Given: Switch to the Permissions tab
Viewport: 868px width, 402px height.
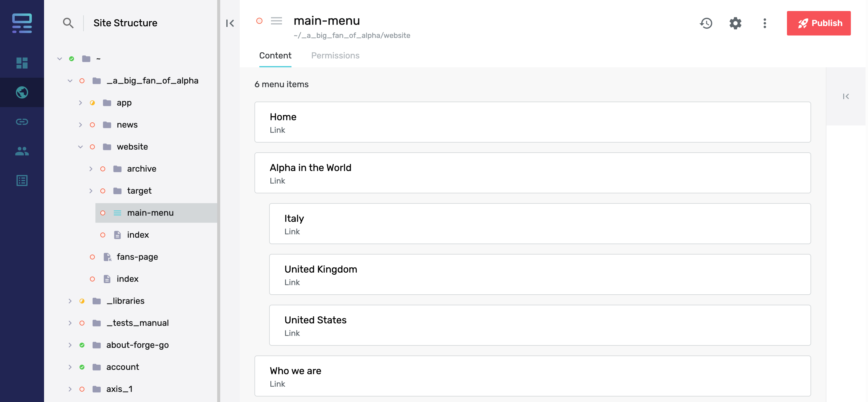Looking at the screenshot, I should coord(335,56).
